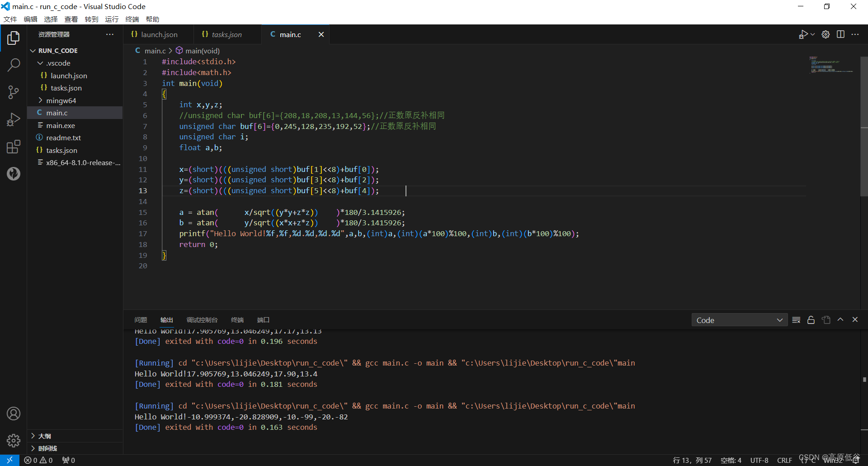Click the ports forwarded indicator in status bar
Viewport: 868px width, 466px height.
point(69,460)
